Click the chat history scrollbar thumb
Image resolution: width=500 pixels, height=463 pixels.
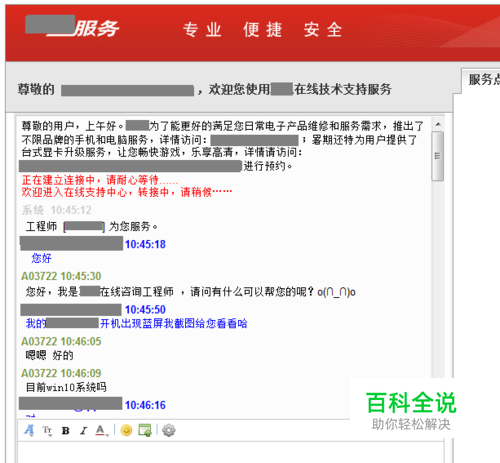(438, 156)
